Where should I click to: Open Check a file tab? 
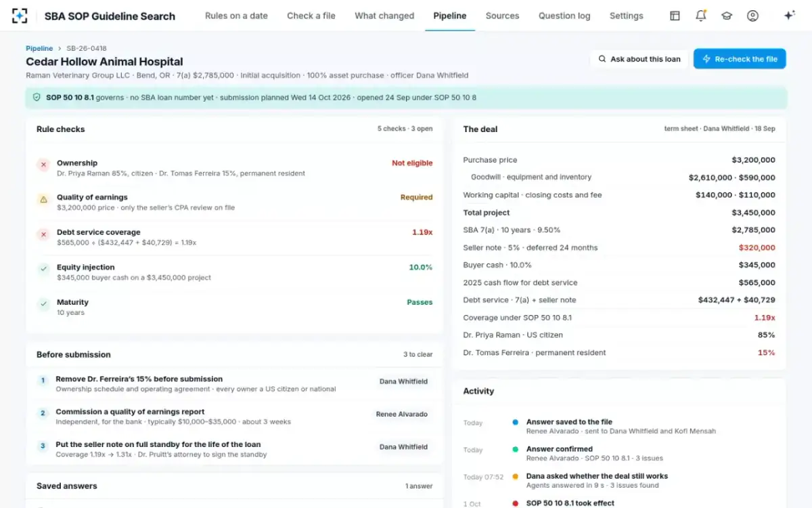[311, 16]
